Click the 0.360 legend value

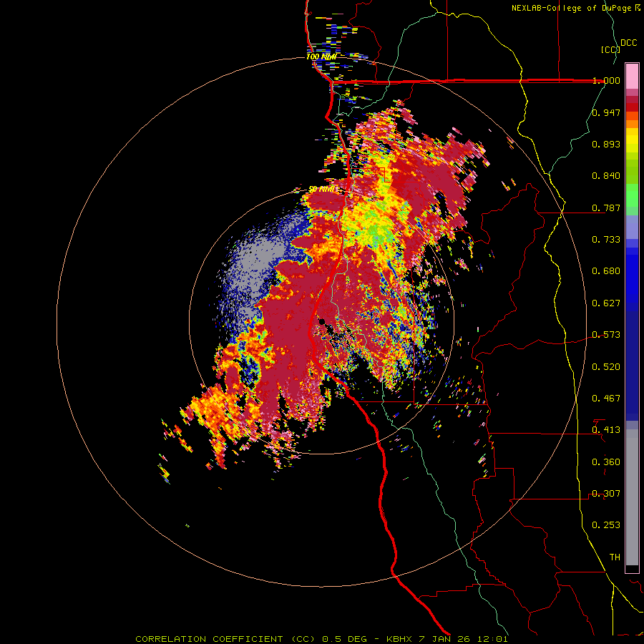(x=606, y=462)
